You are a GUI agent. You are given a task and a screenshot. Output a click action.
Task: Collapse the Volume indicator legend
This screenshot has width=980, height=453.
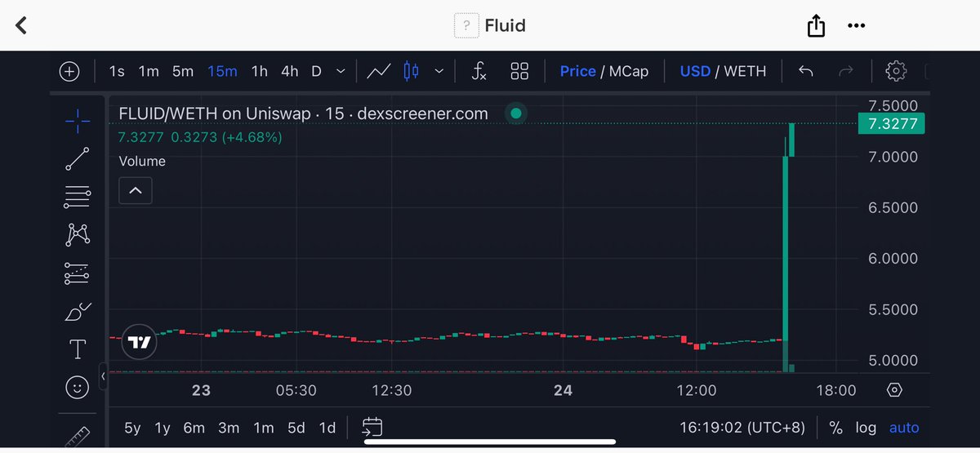click(x=136, y=191)
